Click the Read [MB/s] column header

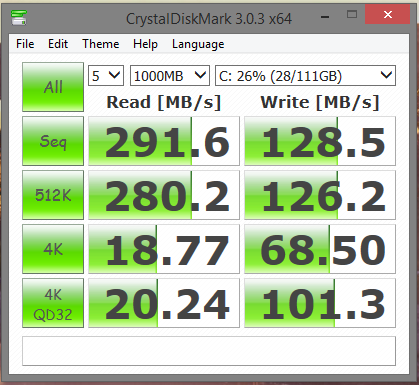click(164, 102)
